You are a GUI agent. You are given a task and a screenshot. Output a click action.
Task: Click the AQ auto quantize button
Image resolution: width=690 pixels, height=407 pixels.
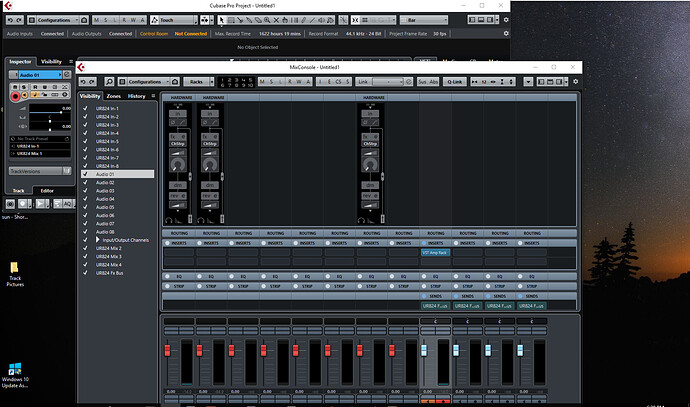(x=67, y=204)
